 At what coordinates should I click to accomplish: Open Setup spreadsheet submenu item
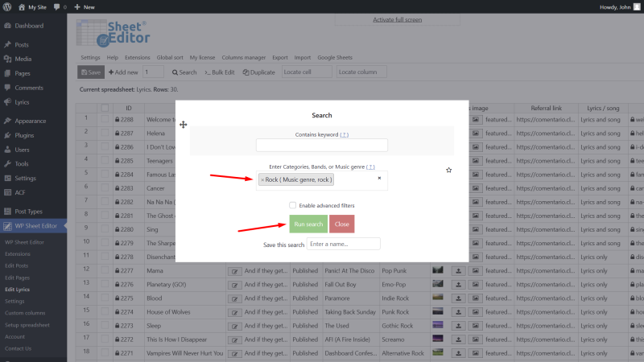(27, 325)
